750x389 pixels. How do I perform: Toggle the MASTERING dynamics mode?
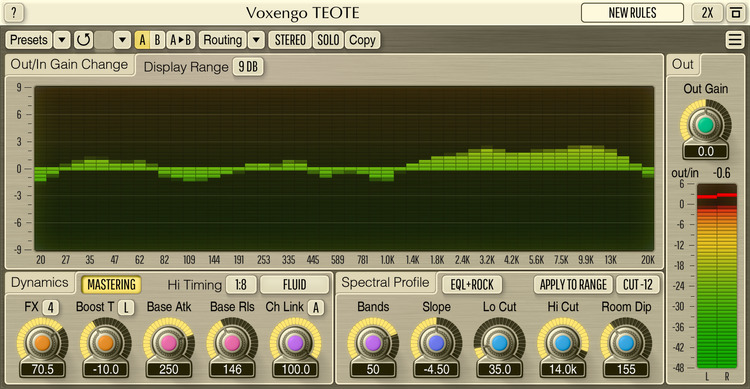[x=111, y=285]
